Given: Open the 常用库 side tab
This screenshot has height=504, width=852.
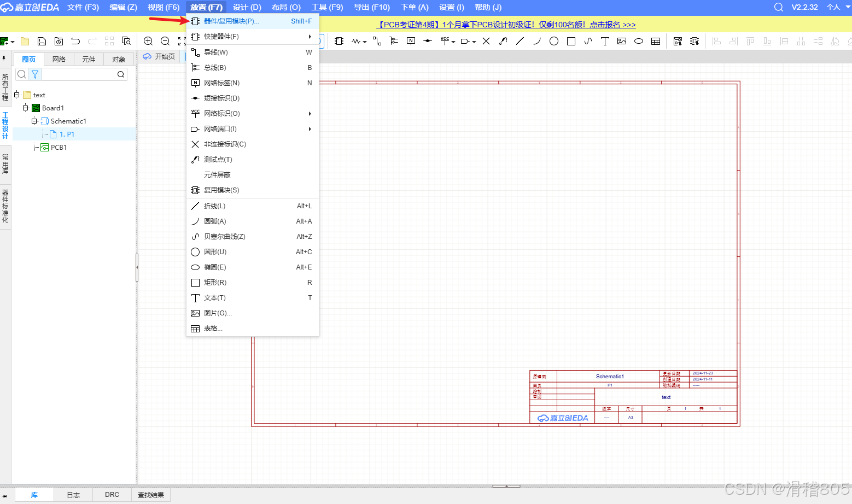Looking at the screenshot, I should (5, 164).
